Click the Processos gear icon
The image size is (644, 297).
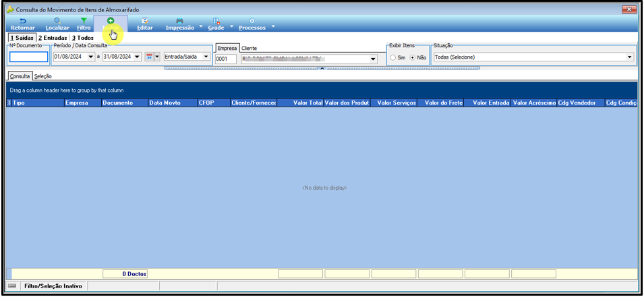pos(252,20)
